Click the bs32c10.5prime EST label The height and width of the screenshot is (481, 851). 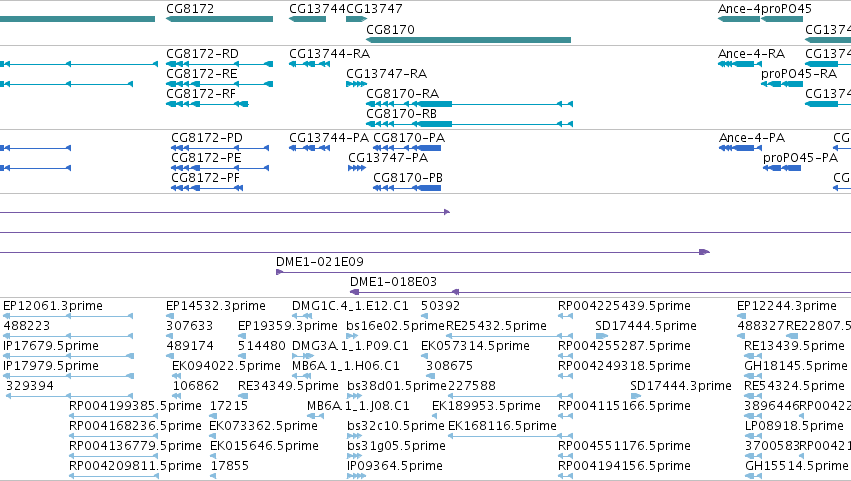396,426
